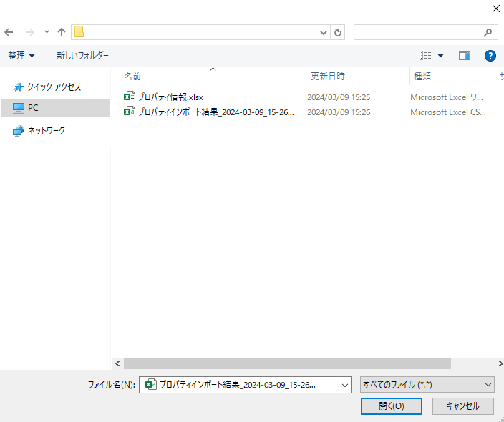Select クイック アクセス in the navigation pane
Image resolution: width=504 pixels, height=422 pixels.
(54, 87)
